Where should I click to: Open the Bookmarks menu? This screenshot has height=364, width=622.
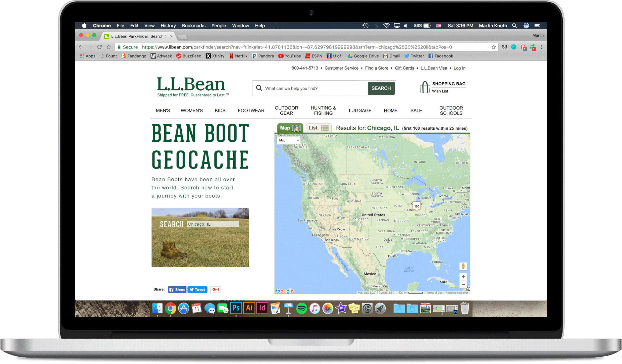click(x=194, y=26)
